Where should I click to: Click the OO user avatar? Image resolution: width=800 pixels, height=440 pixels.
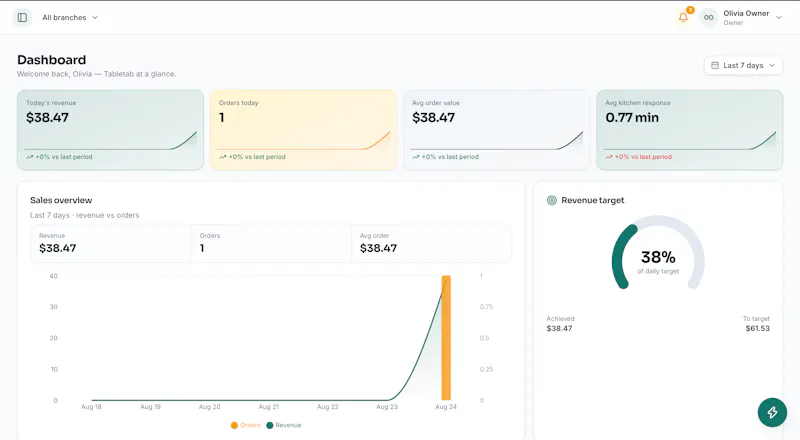[x=709, y=17]
